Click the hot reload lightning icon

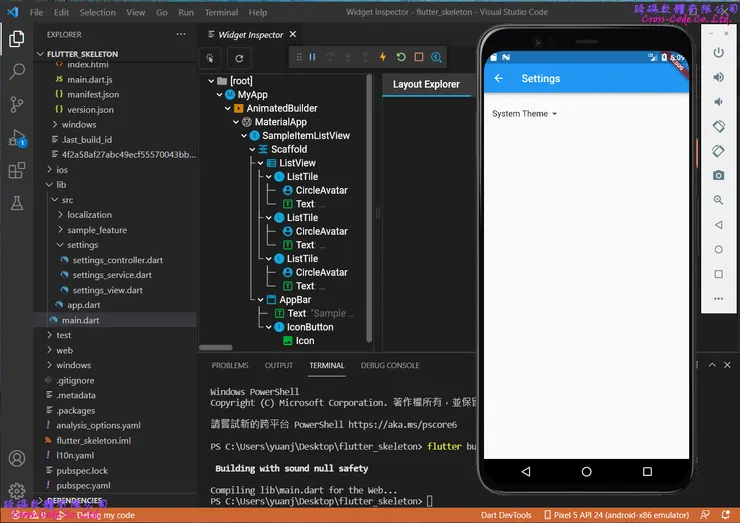point(383,58)
